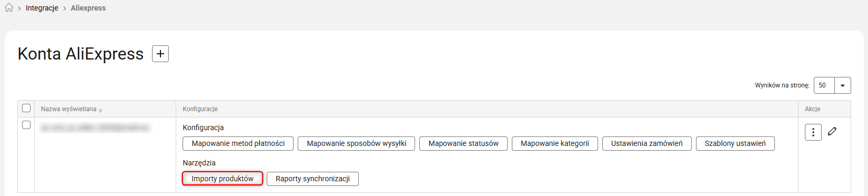Click the blurred account name

pos(95,128)
